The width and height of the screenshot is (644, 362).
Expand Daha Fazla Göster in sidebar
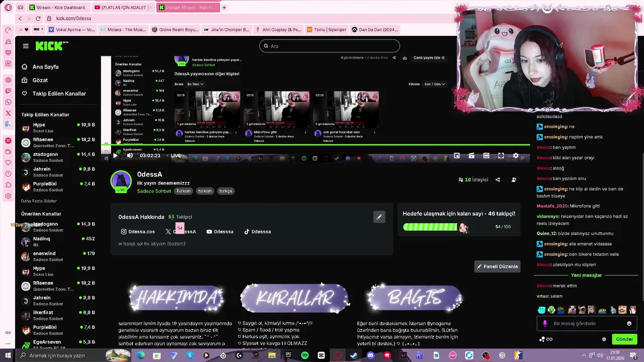click(x=39, y=201)
